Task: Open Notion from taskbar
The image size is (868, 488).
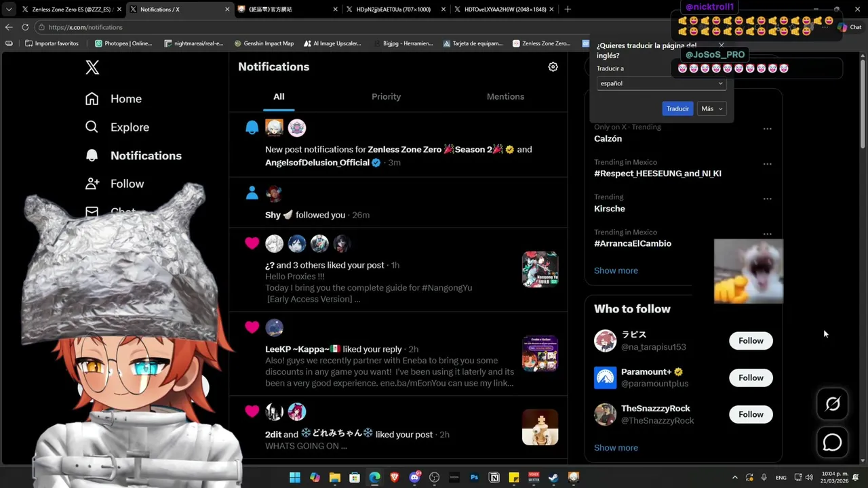Action: pyautogui.click(x=494, y=477)
